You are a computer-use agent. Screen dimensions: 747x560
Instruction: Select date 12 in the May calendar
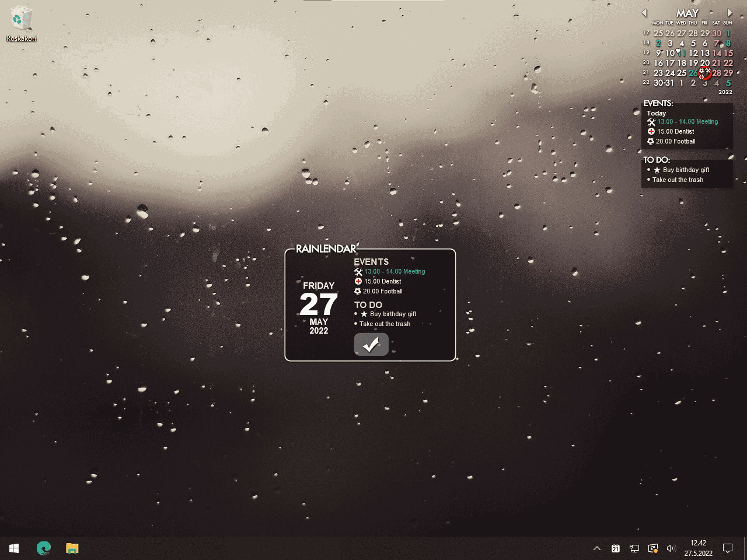pos(693,53)
